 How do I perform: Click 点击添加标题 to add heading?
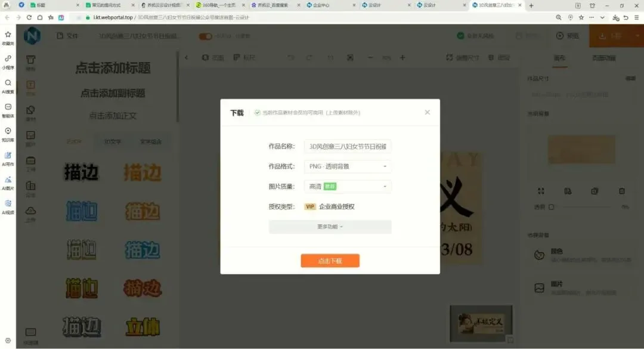113,68
